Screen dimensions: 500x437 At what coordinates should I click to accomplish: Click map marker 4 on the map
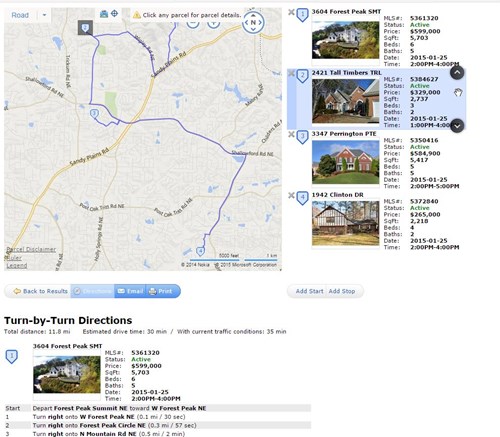point(200,251)
